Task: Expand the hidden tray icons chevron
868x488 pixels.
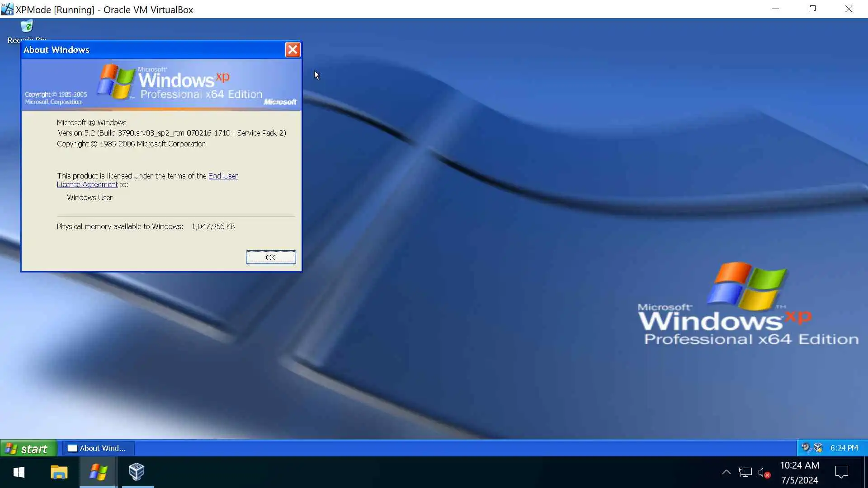Action: pyautogui.click(x=726, y=473)
